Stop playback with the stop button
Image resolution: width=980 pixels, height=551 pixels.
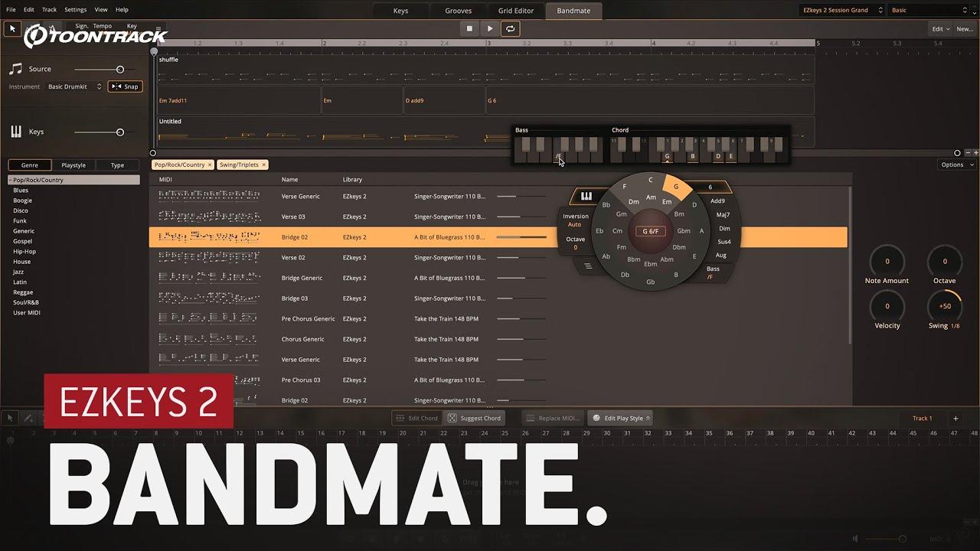click(470, 28)
